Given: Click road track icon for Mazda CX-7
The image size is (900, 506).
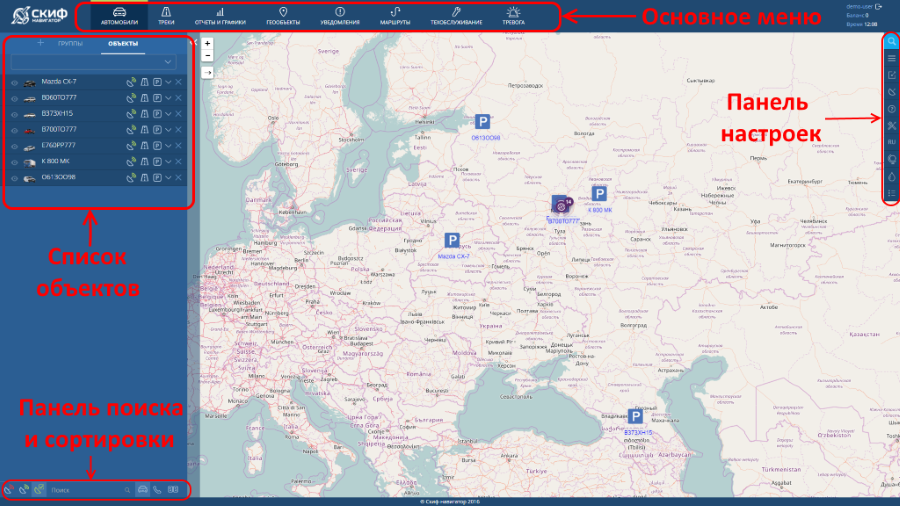Looking at the screenshot, I should pos(145,82).
